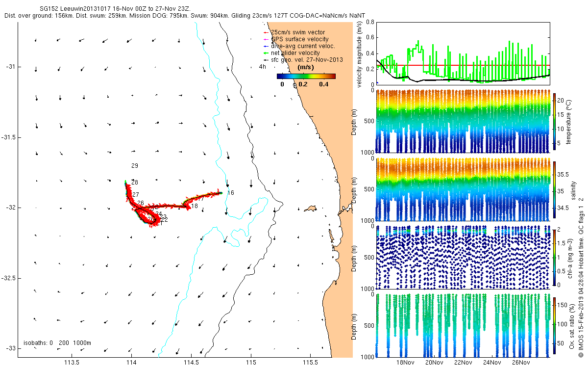Click the '4h' label near the legend
The image size is (588, 368).
(x=262, y=67)
